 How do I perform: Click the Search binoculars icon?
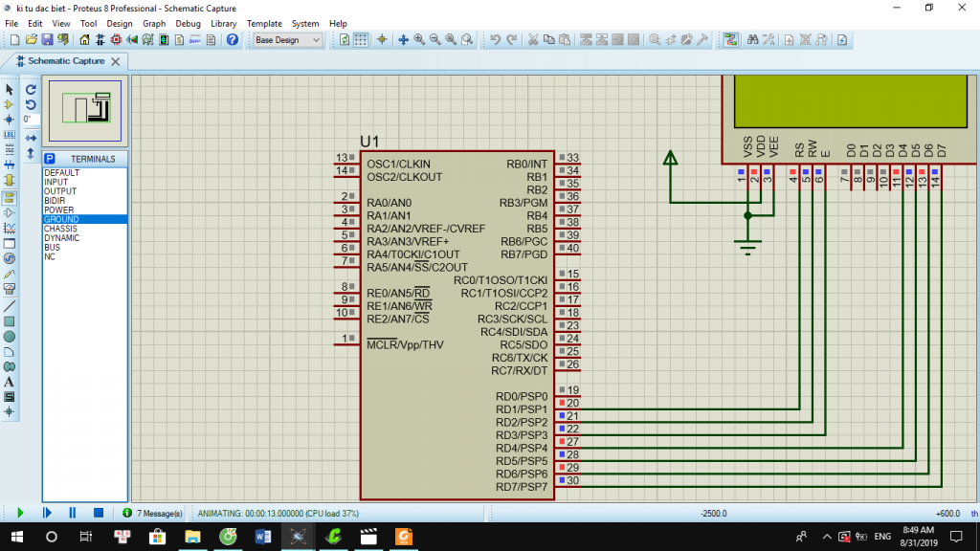(x=753, y=40)
